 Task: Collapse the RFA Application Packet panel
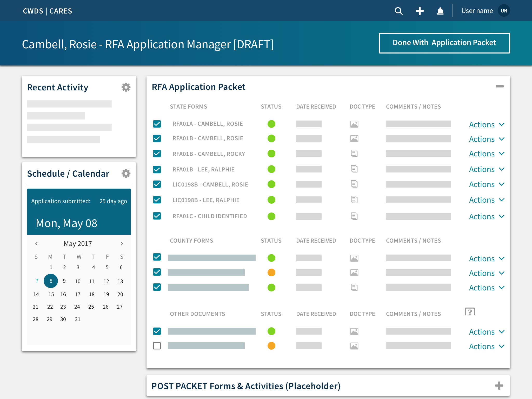click(x=499, y=87)
